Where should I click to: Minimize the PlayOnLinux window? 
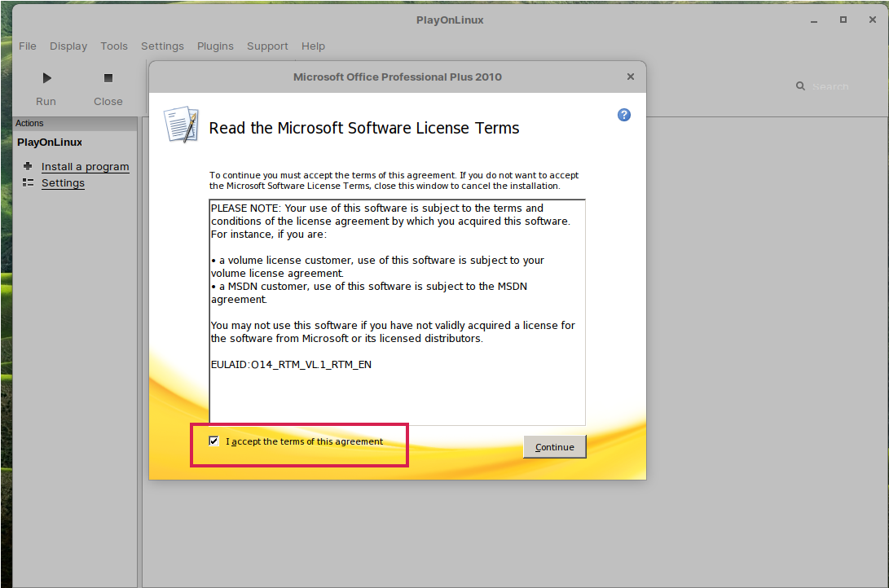814,20
